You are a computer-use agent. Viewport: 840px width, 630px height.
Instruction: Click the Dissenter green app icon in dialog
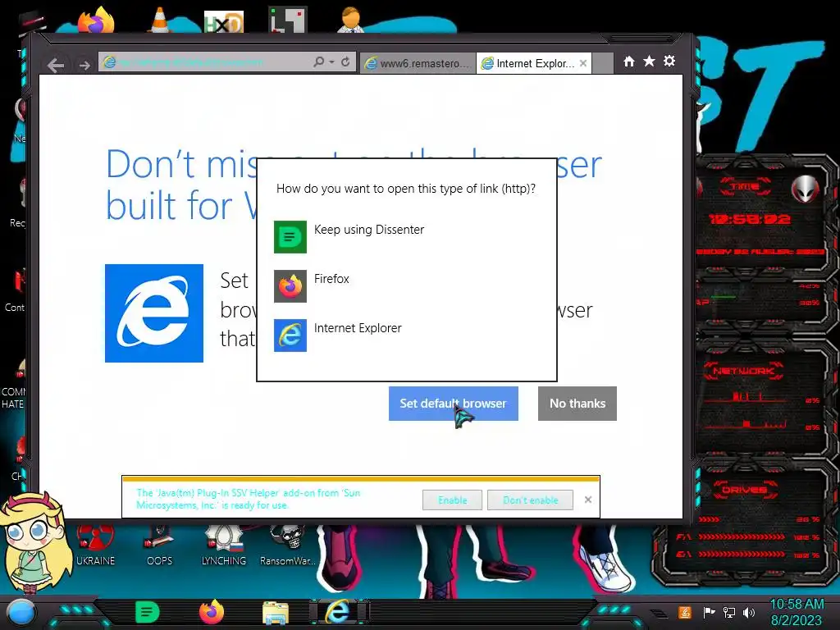click(x=290, y=237)
